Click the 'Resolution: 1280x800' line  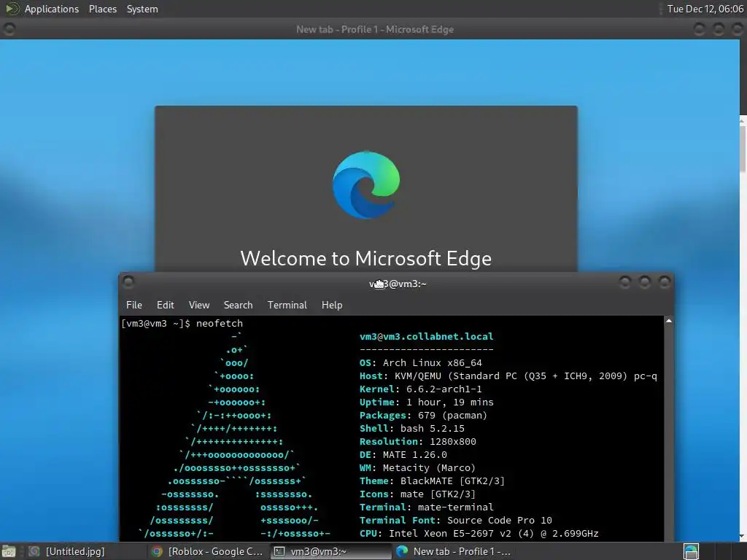click(418, 441)
